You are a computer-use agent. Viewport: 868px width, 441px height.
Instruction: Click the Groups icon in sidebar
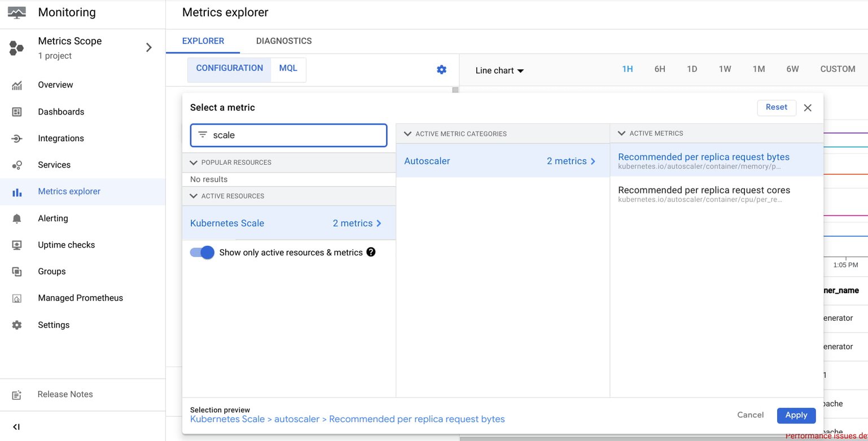17,271
